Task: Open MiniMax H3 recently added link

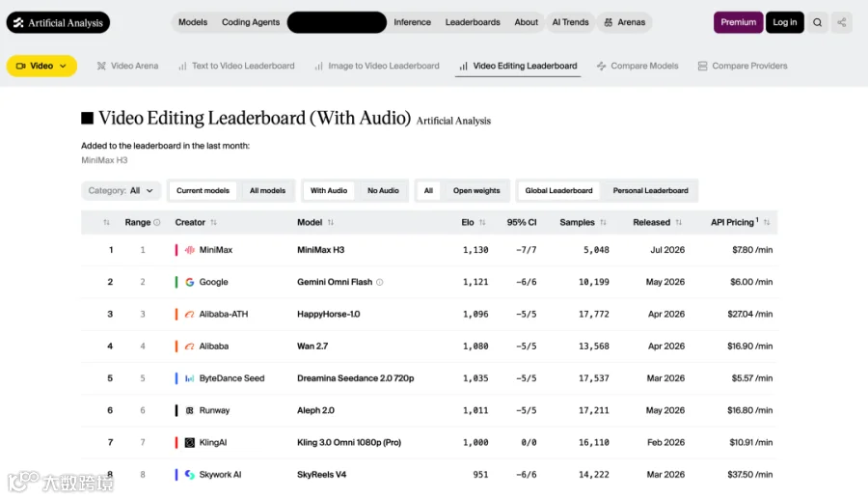Action: click(x=104, y=160)
